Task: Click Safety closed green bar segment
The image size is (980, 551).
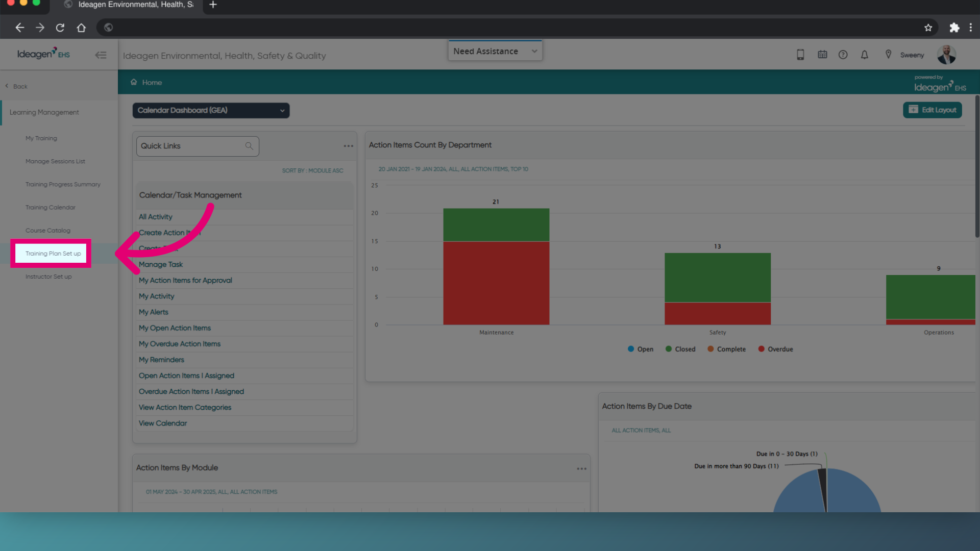Action: click(x=717, y=278)
